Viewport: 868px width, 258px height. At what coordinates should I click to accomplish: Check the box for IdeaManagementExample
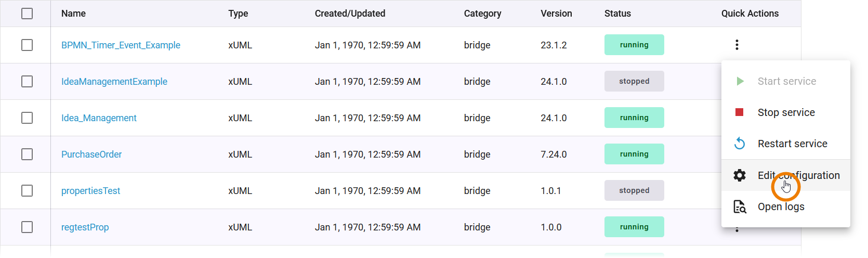[x=27, y=82]
